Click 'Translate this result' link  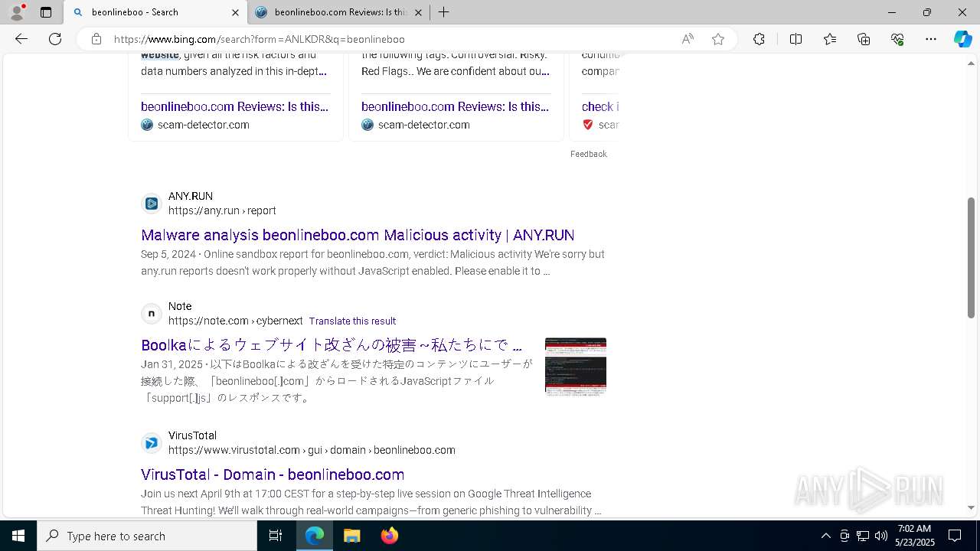[x=352, y=321]
